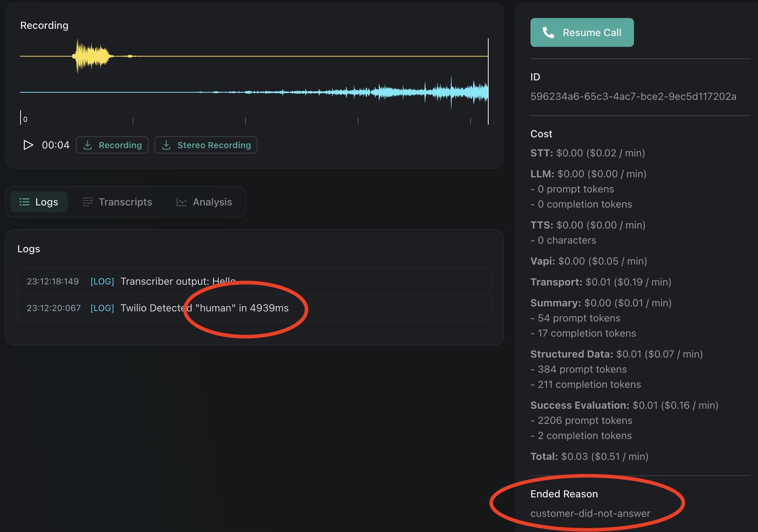Switch to the Transcripts tab
Screen dimensions: 758x532
125,202
